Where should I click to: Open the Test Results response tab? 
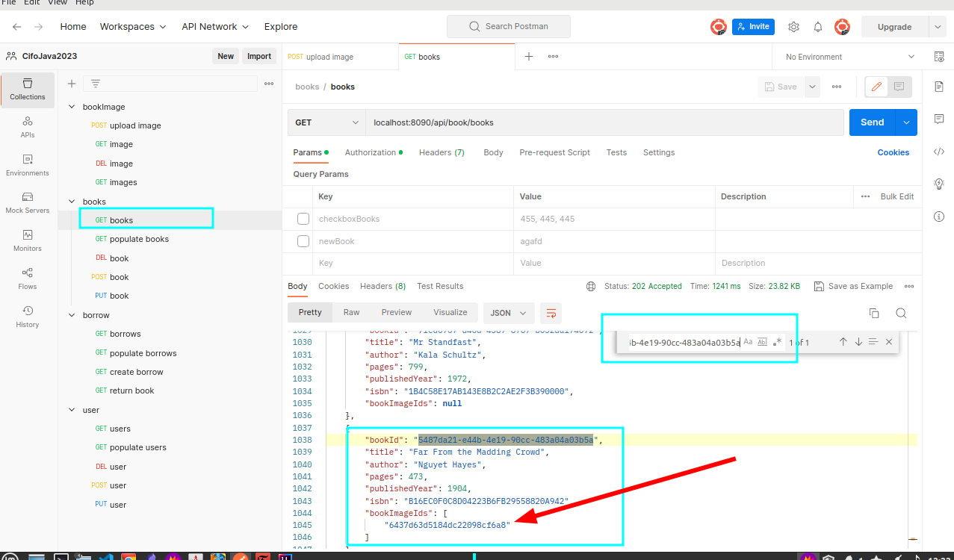[440, 286]
